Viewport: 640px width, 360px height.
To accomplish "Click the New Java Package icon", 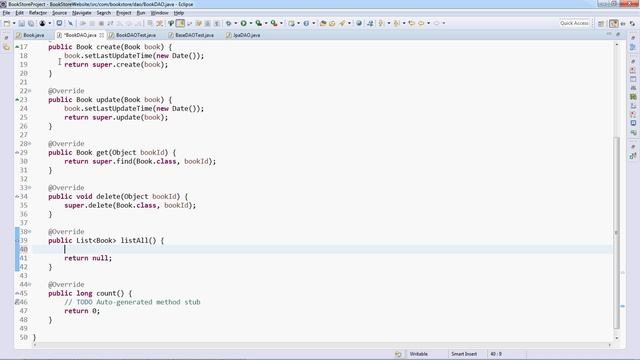I will pyautogui.click(x=291, y=23).
